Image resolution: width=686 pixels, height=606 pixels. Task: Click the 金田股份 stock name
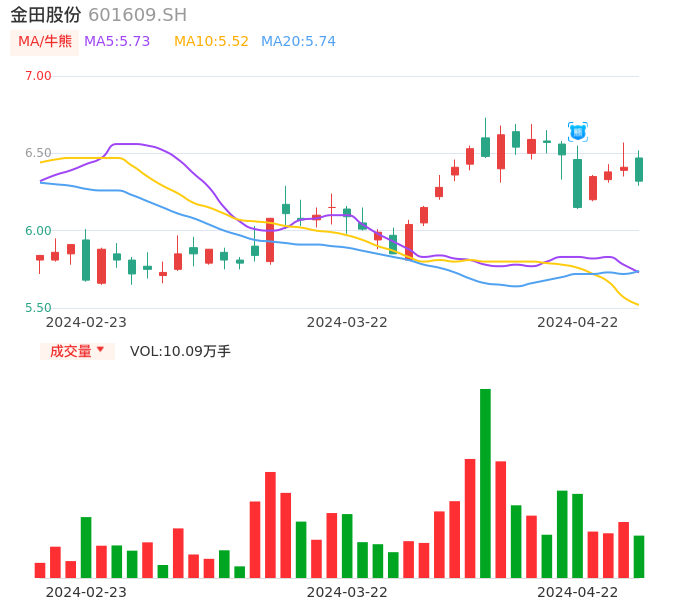coord(46,15)
